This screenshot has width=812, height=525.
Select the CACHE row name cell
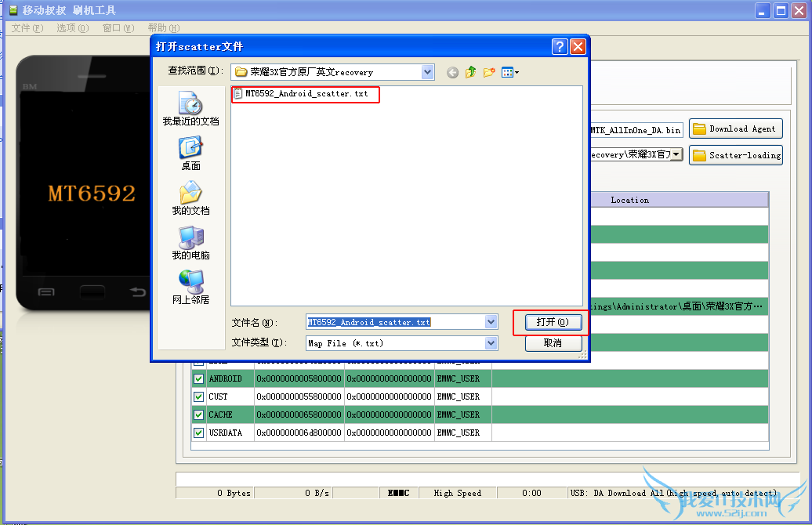(x=230, y=415)
